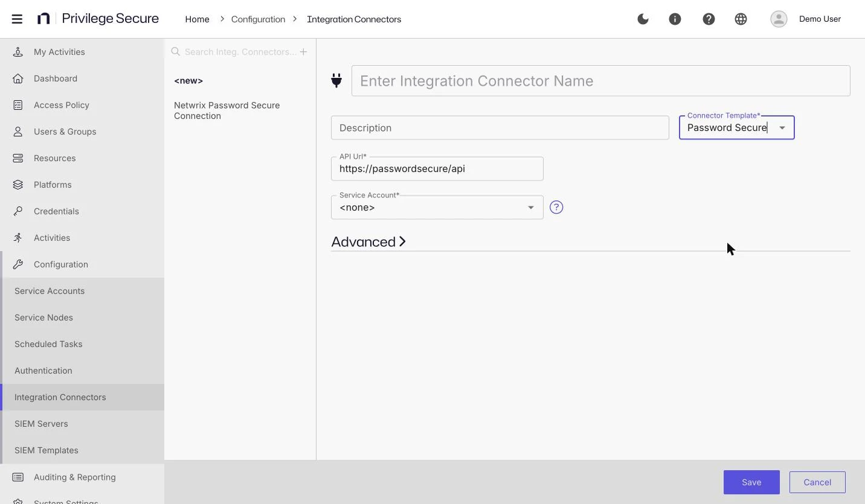This screenshot has height=504, width=865.
Task: Click the Description input field
Action: 500,128
